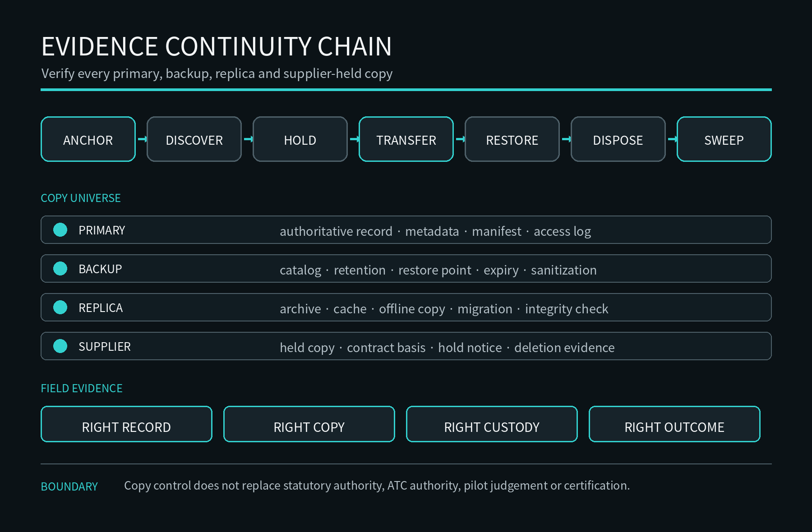
Task: Click the arrow between ANCHOR and DISCOVER
Action: 142,139
